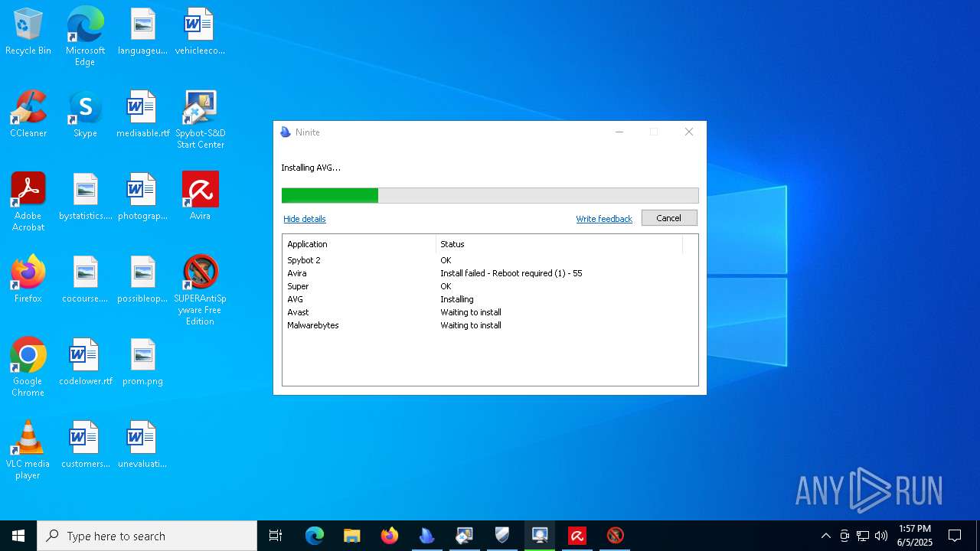Open the Recycle Bin desktop icon
The height and width of the screenshot is (551, 980).
coord(28,32)
